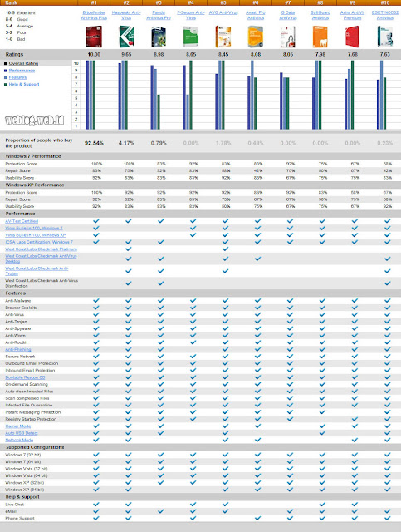Open the AV-Test Certified link
This screenshot has height=532, width=401.
point(22,221)
